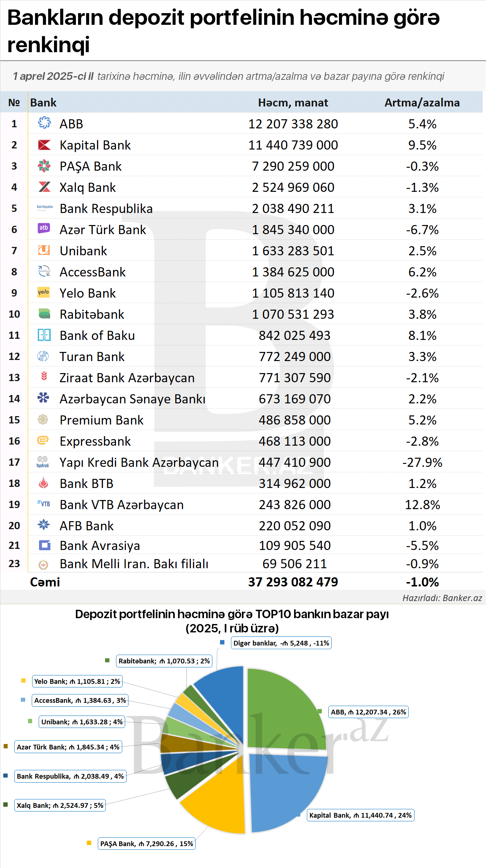Click the Bank BTB red logo
The height and width of the screenshot is (868, 486).
pos(43,483)
